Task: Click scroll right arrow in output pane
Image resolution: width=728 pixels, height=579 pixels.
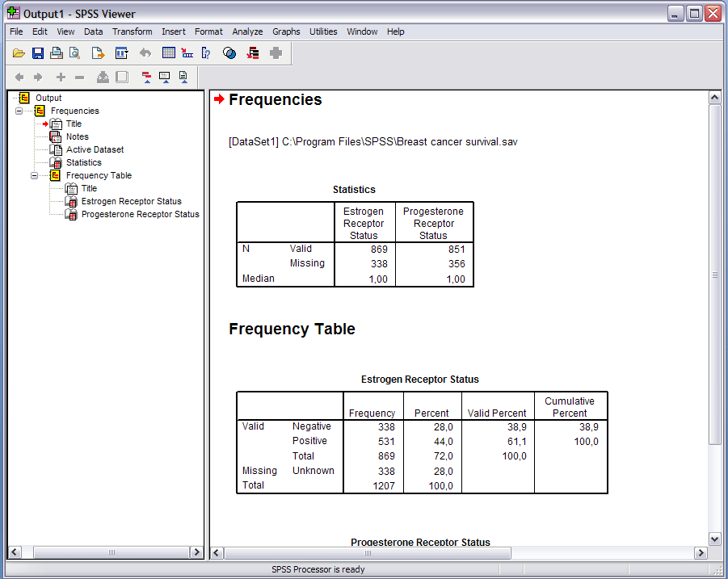Action: click(701, 552)
